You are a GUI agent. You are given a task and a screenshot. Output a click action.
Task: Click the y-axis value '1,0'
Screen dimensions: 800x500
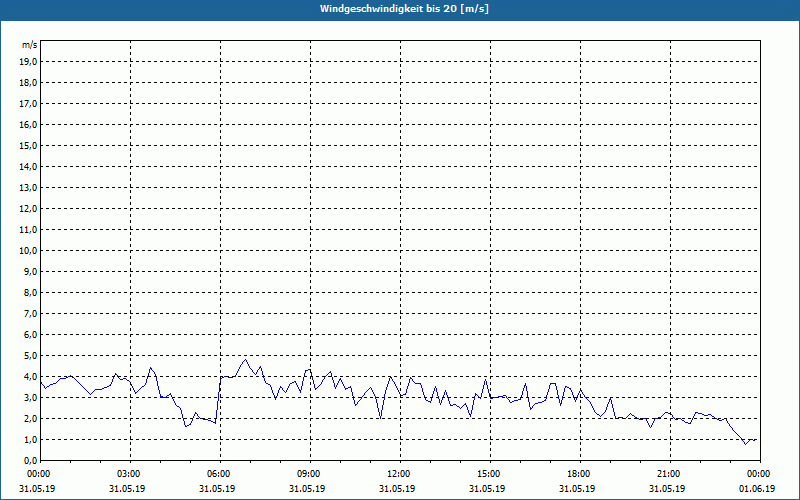point(30,439)
